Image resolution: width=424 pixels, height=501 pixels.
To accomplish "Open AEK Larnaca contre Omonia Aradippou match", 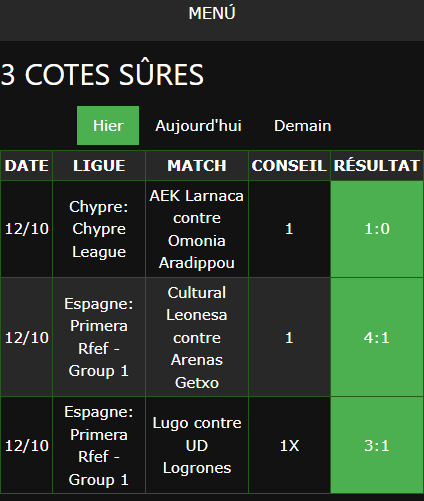I will click(197, 229).
